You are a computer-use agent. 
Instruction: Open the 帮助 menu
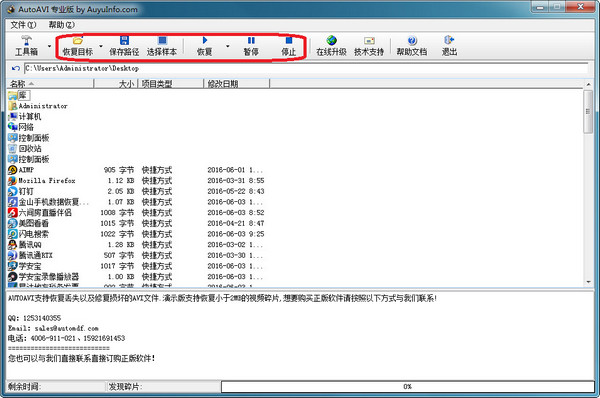[61, 25]
